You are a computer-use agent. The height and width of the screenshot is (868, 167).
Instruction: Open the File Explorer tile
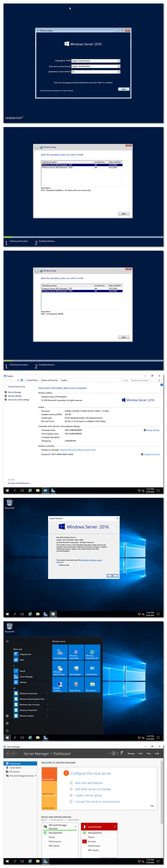click(x=92, y=684)
